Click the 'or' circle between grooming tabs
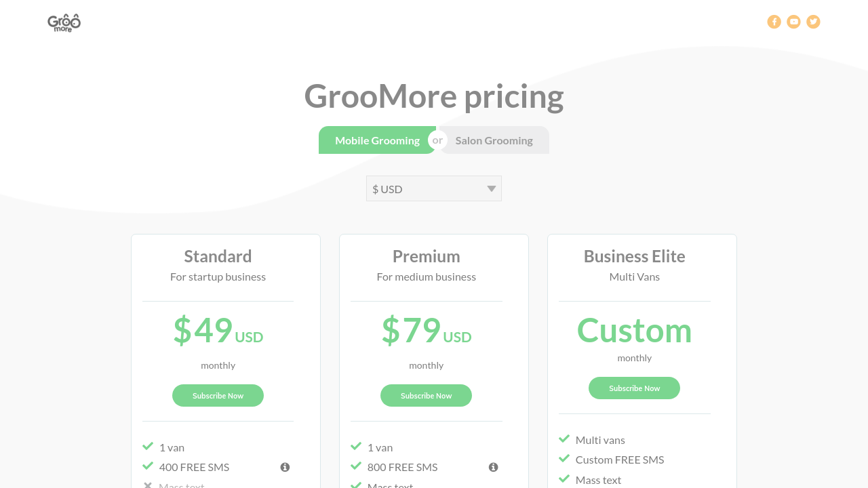Viewport: 868px width, 488px height. pos(437,140)
